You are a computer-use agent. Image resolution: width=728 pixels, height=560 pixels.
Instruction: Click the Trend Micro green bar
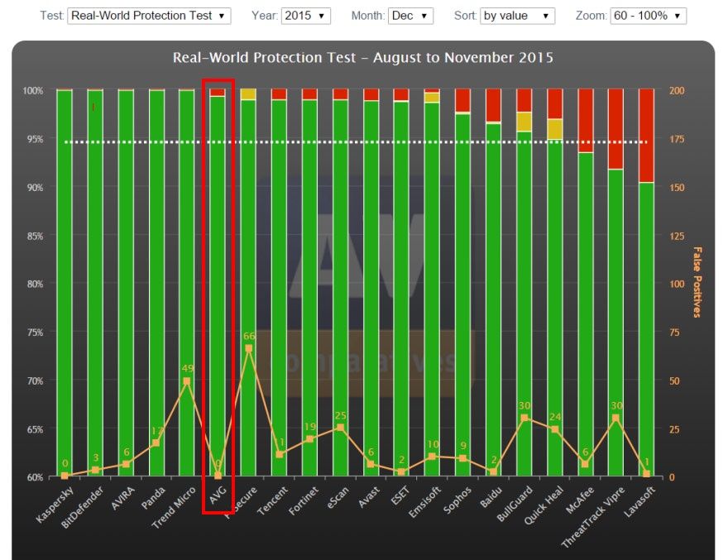[187, 282]
